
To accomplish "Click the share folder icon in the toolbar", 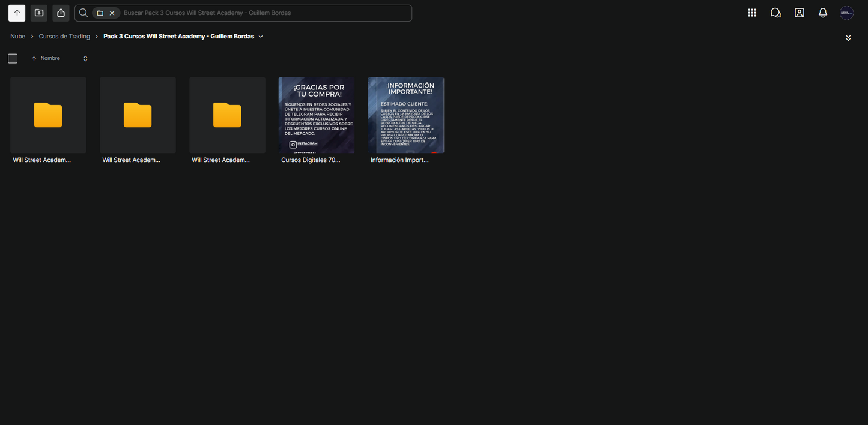I will pos(61,13).
